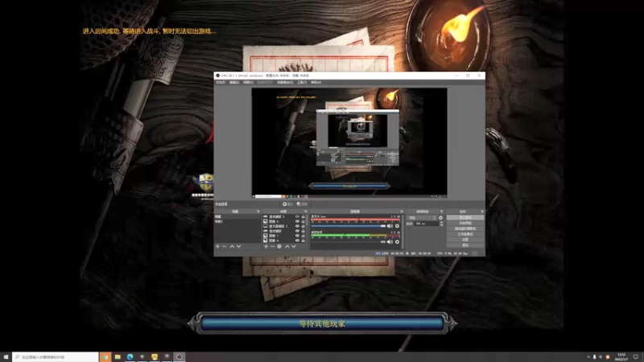Open the taskbar clock and date
Viewport: 644px width, 362px height.
[621, 356]
